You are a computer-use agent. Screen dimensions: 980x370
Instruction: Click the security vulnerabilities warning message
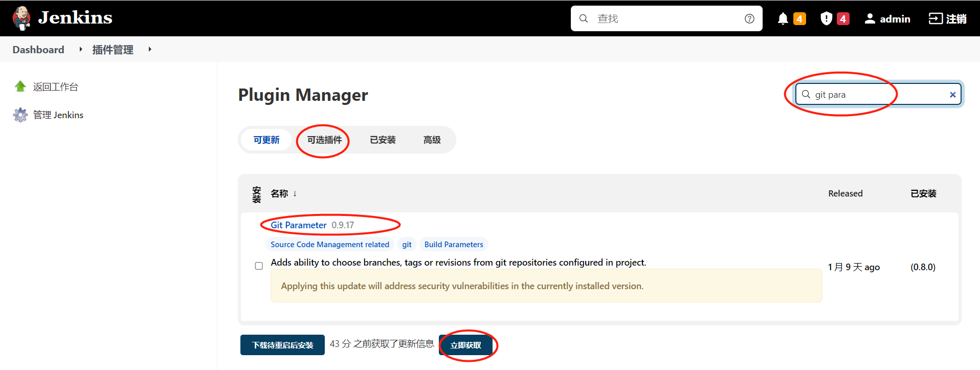coord(546,286)
